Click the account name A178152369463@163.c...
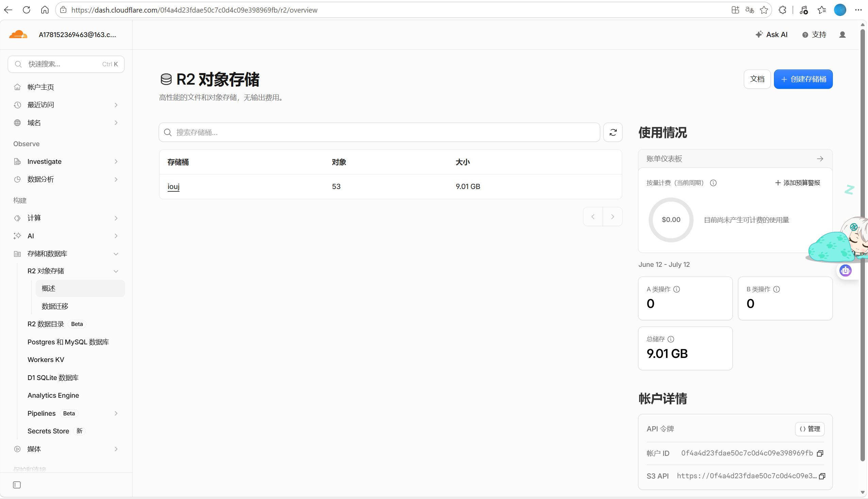This screenshot has height=499, width=868. coord(78,35)
